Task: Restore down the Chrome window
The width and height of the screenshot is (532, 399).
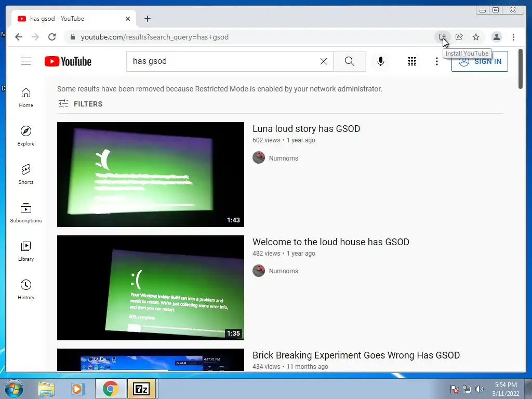Action: (496, 10)
